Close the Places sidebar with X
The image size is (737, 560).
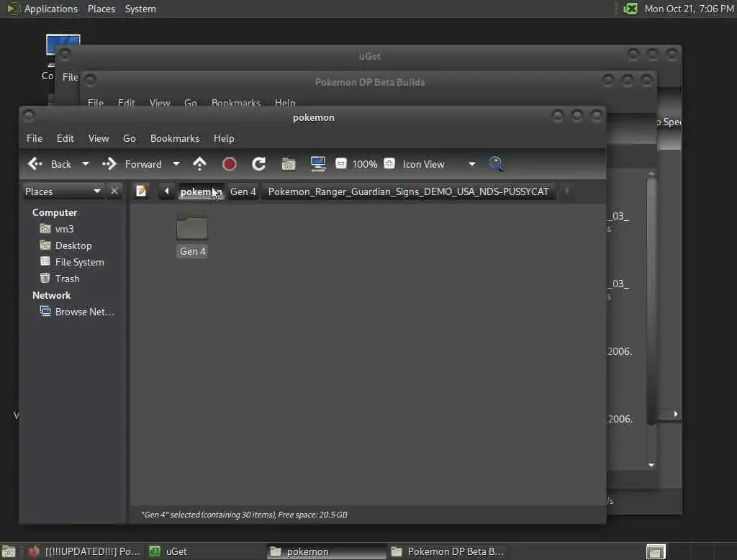[114, 191]
